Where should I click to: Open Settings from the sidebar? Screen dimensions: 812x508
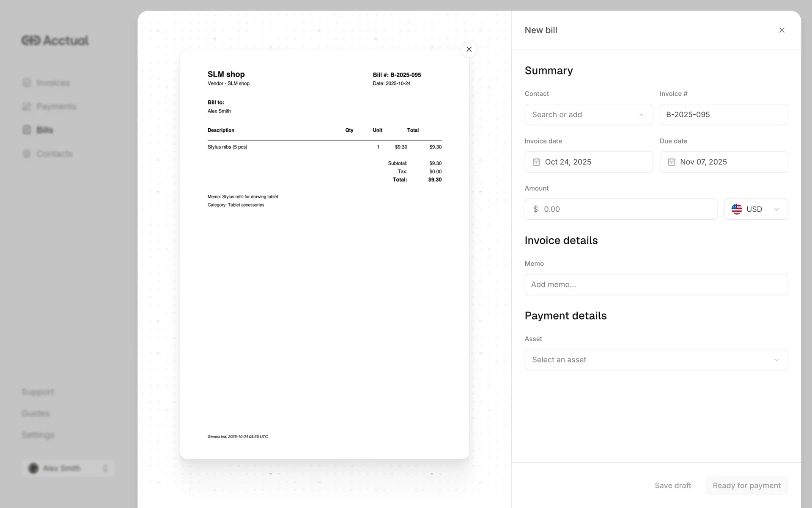pos(38,435)
